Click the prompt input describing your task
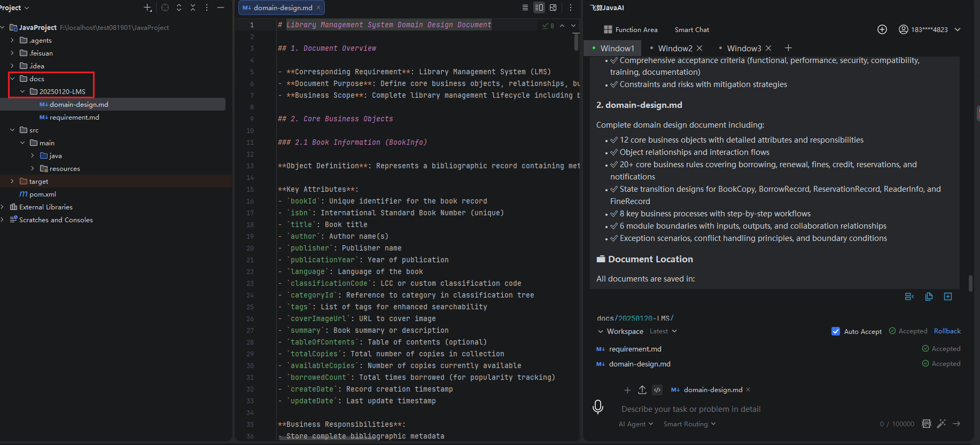 (691, 409)
